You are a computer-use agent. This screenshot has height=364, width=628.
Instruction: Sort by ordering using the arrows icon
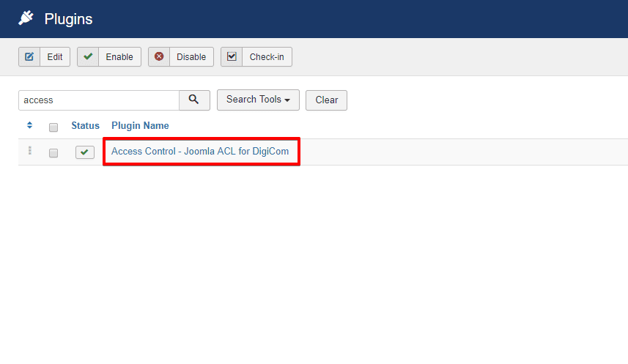click(x=29, y=126)
